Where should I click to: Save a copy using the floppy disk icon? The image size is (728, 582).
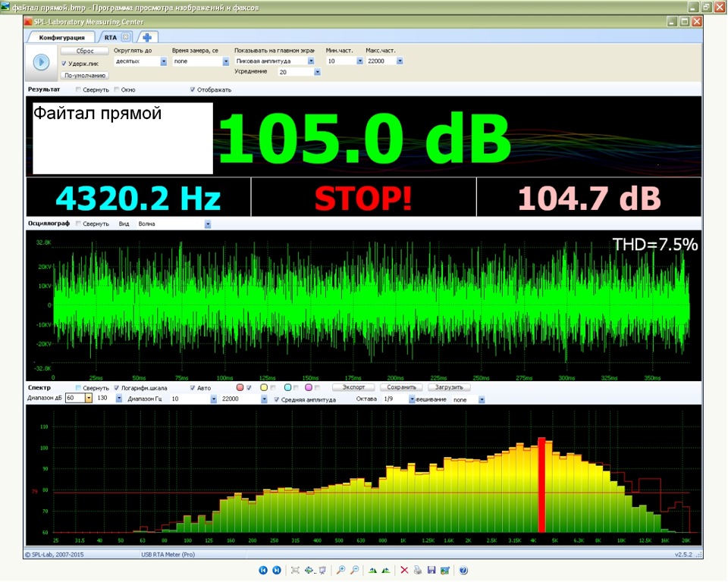pos(431,570)
